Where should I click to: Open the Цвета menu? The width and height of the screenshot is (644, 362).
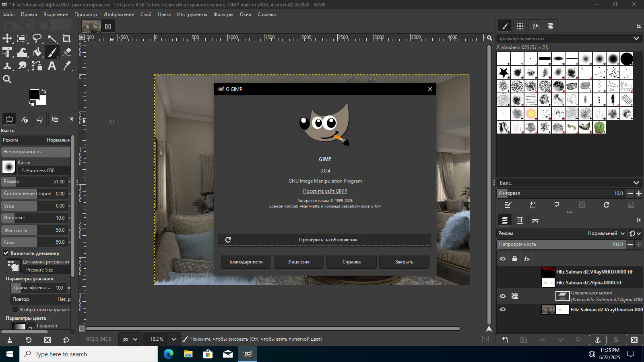coord(164,14)
